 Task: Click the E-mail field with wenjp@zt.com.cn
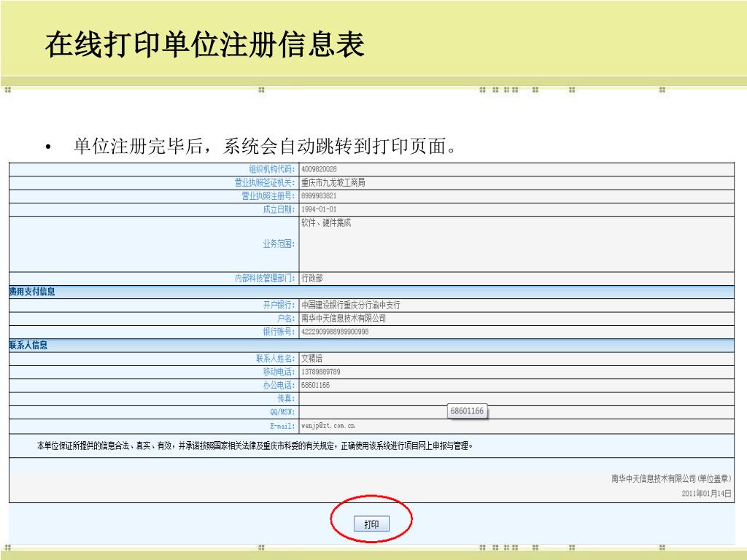328,425
